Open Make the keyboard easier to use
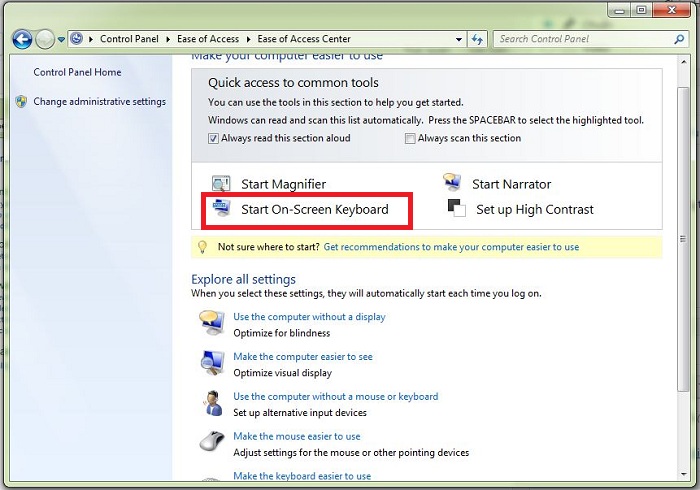 [x=302, y=476]
